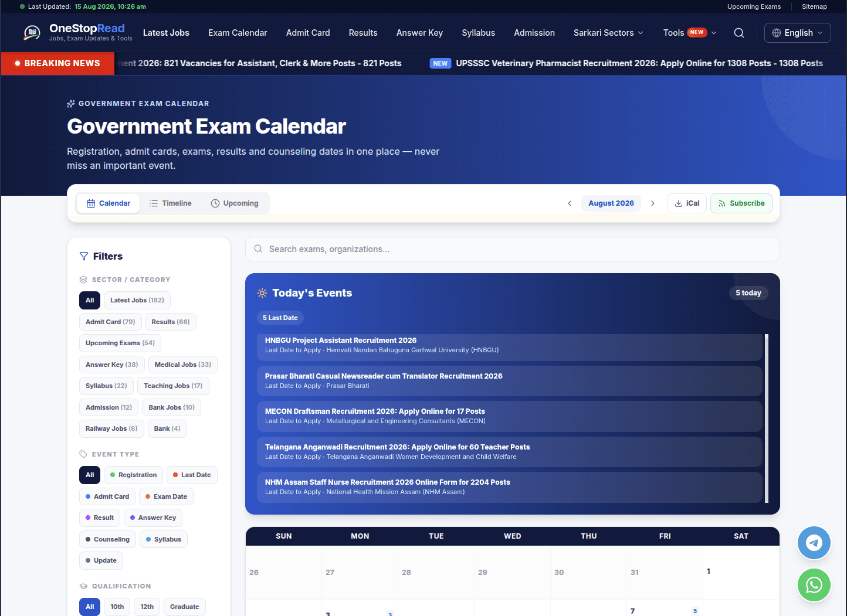The width and height of the screenshot is (847, 616).
Task: Filter by Latest Jobs (182)
Action: coord(137,300)
